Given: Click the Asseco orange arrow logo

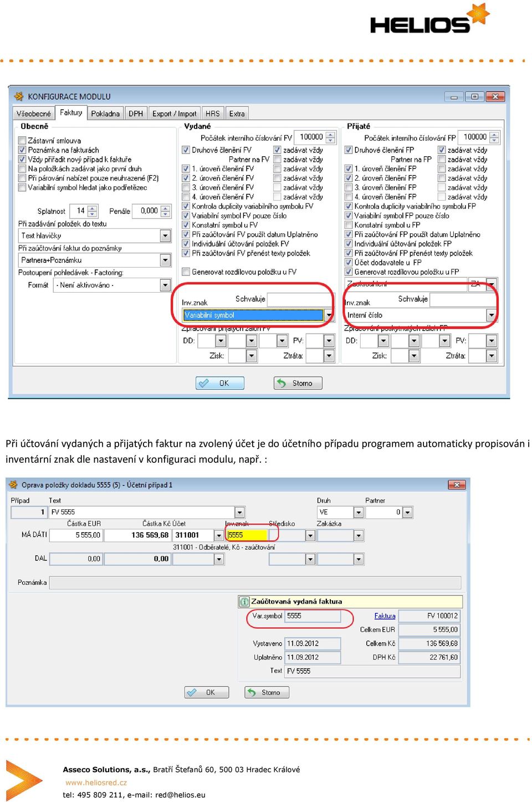Looking at the screenshot, I should [24, 780].
